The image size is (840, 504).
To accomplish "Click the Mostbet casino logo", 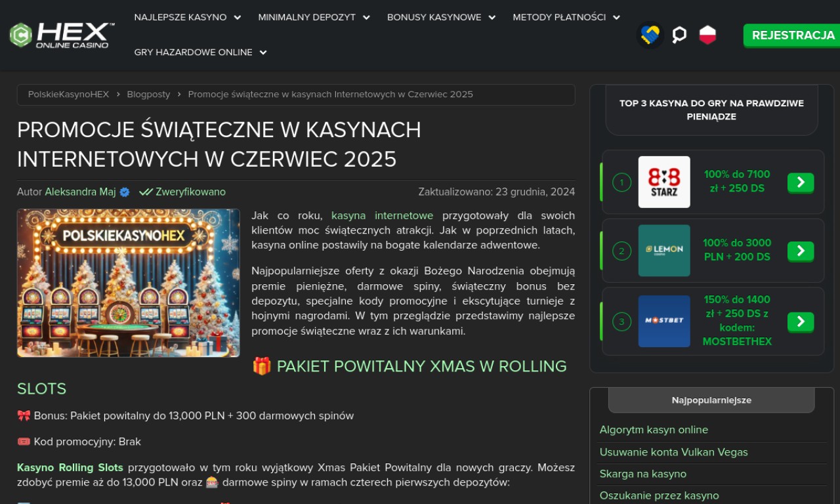I will tap(664, 321).
